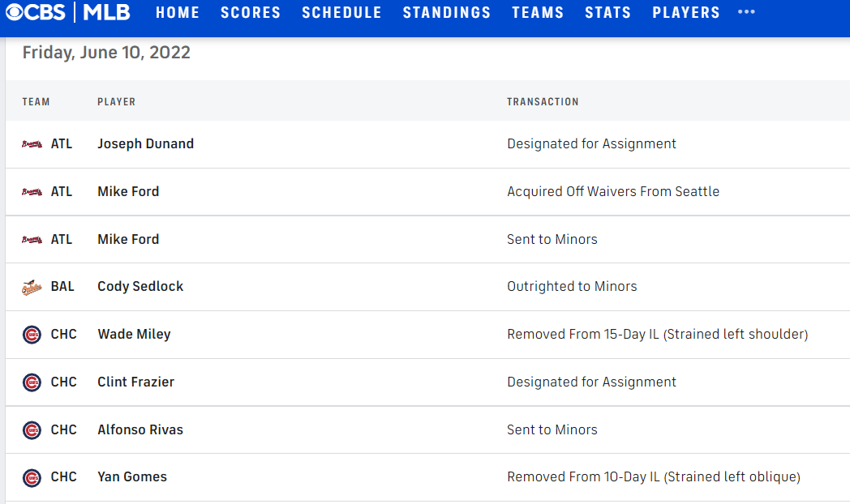The image size is (850, 504).
Task: Open Mike Ford link in Sent to Minors row
Action: tap(128, 239)
